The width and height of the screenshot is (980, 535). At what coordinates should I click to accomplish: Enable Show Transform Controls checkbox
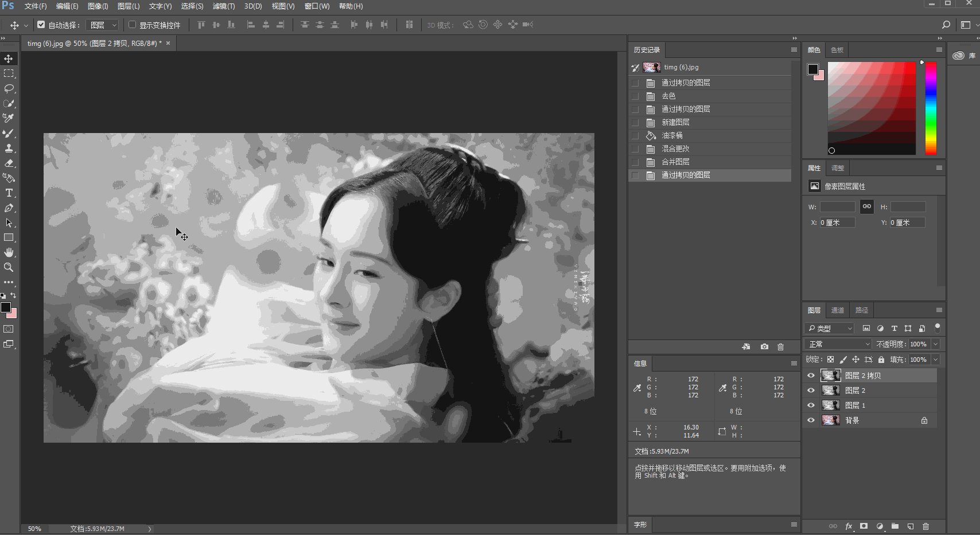pyautogui.click(x=133, y=25)
